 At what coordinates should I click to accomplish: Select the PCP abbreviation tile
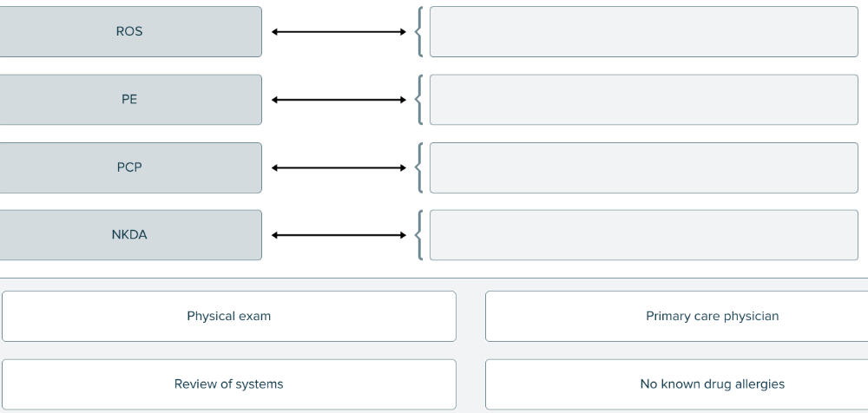point(130,167)
